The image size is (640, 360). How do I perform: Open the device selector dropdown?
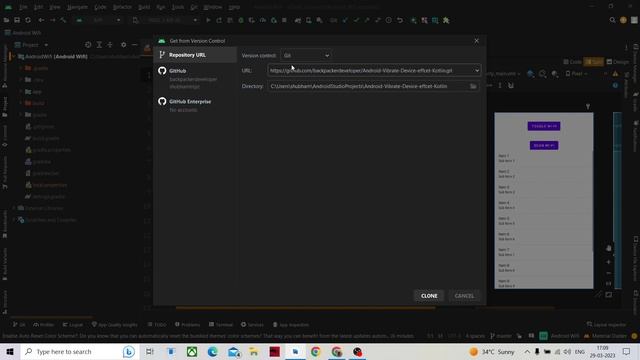tap(165, 20)
